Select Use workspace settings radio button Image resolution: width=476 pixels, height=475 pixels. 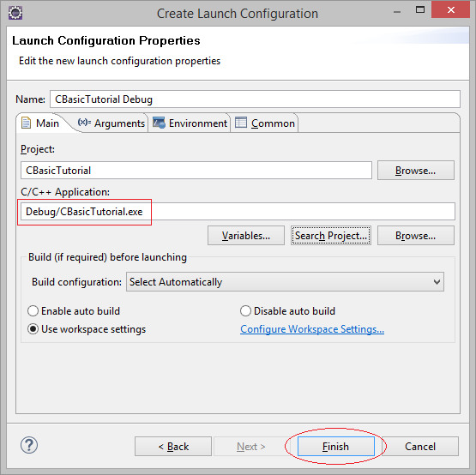[33, 329]
